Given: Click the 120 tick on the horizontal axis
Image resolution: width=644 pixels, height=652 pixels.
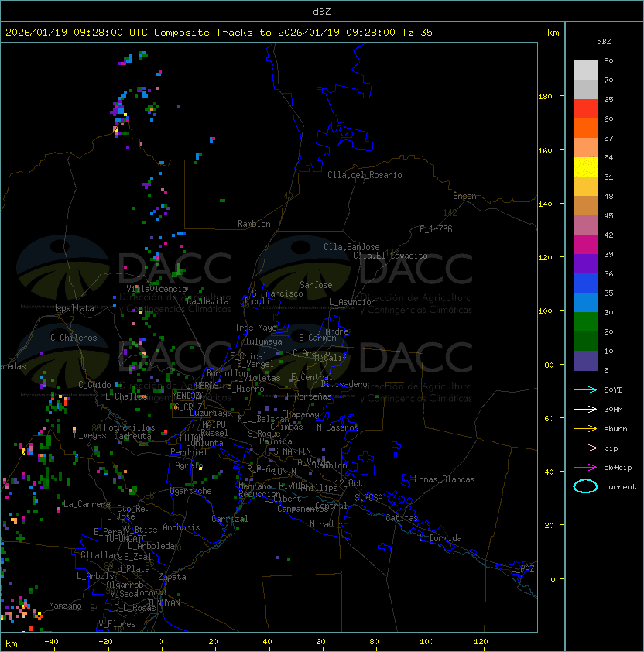Looking at the screenshot, I should pos(481,642).
